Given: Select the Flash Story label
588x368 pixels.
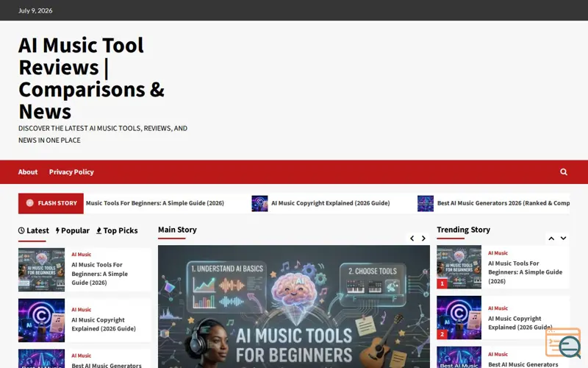Looking at the screenshot, I should 51,203.
